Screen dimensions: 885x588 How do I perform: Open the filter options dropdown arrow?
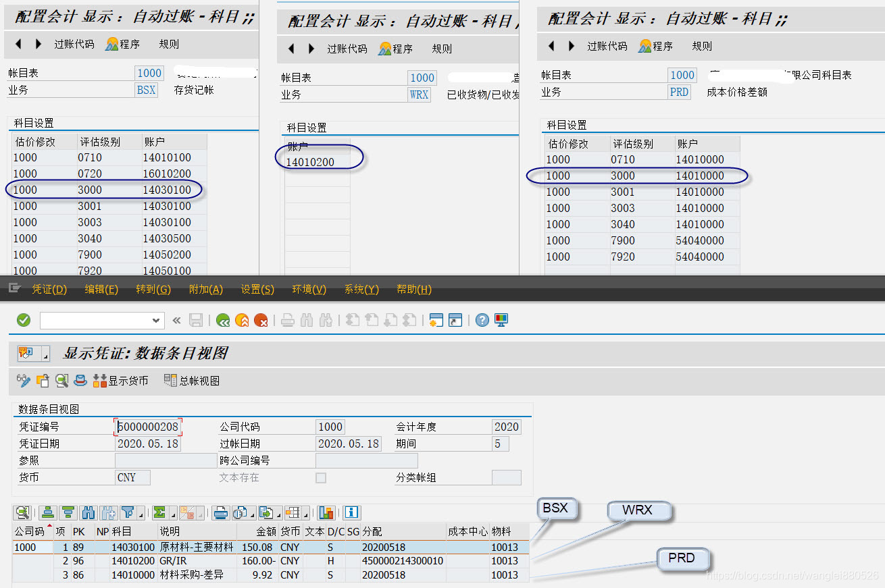[x=141, y=515]
